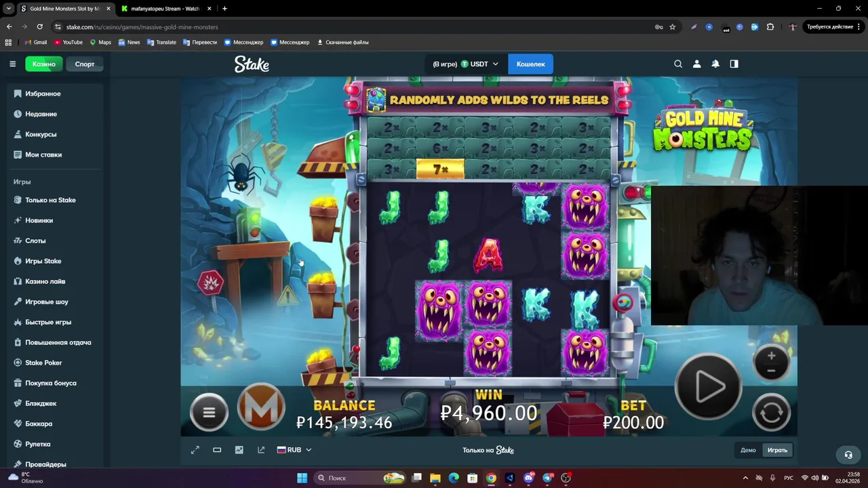Open the Translate bookmark
The height and width of the screenshot is (488, 868).
pos(161,42)
